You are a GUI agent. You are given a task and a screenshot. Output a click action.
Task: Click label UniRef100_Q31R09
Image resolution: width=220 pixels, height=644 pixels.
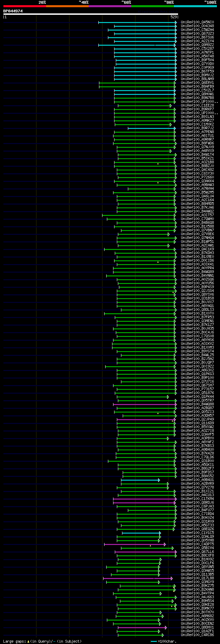197,522
